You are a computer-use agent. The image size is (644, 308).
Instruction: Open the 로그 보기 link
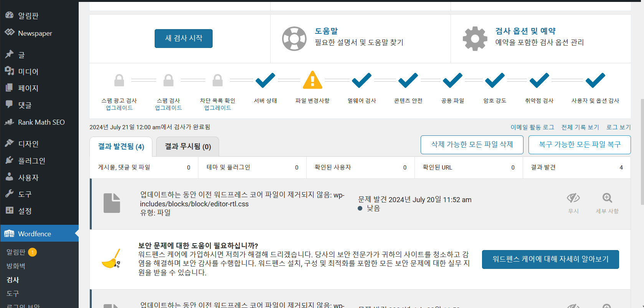(619, 127)
